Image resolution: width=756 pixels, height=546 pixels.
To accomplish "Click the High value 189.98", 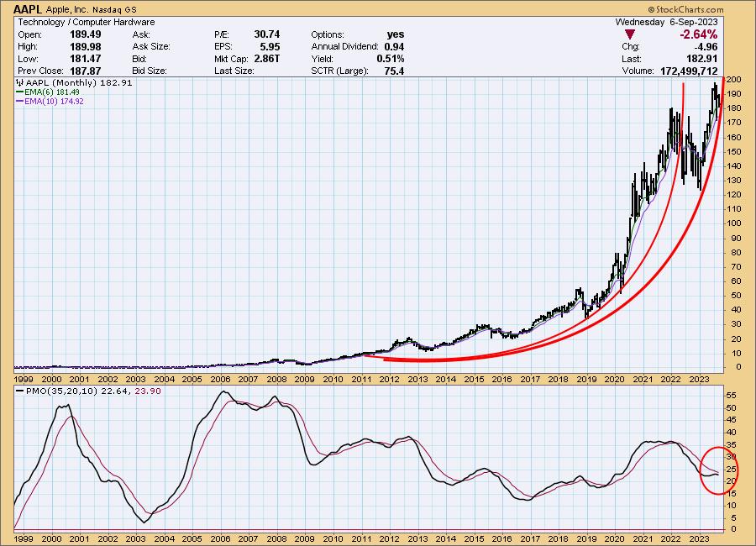I will (x=86, y=47).
